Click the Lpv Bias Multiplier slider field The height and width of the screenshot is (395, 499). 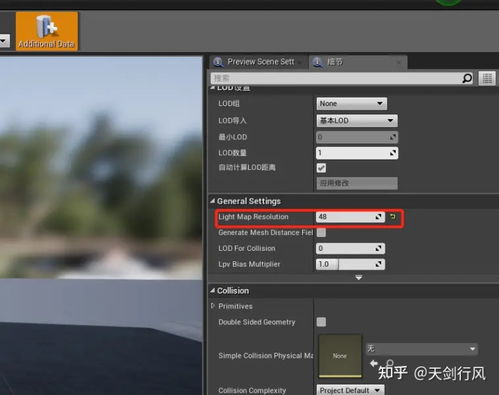click(x=350, y=264)
